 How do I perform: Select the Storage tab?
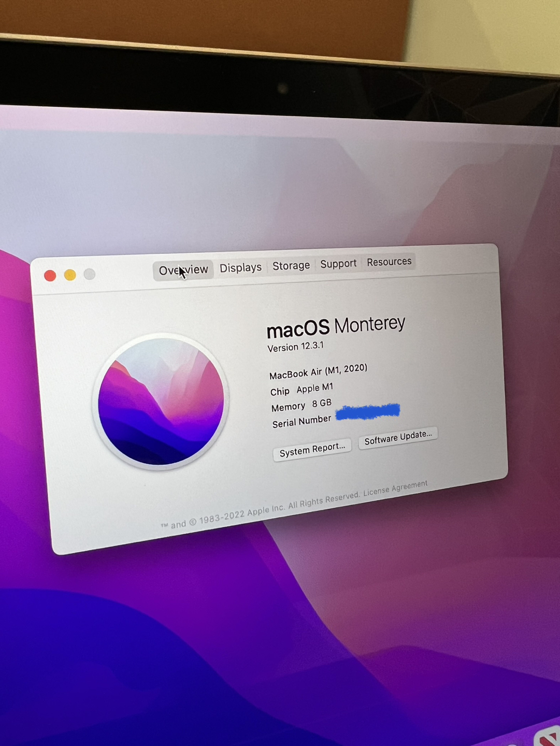(291, 266)
